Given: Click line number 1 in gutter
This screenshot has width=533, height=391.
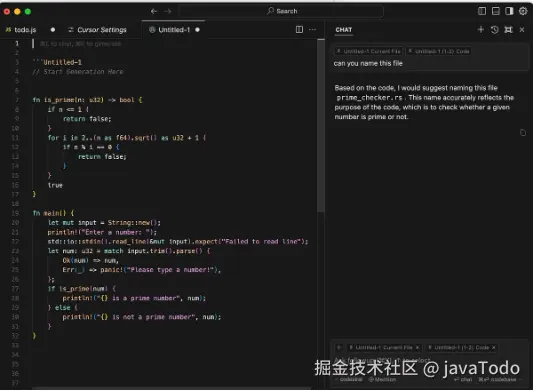Looking at the screenshot, I should pos(17,44).
